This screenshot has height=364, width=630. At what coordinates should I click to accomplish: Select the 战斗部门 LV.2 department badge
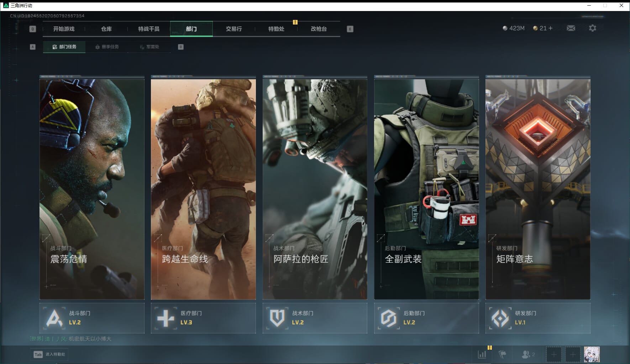[92, 318]
